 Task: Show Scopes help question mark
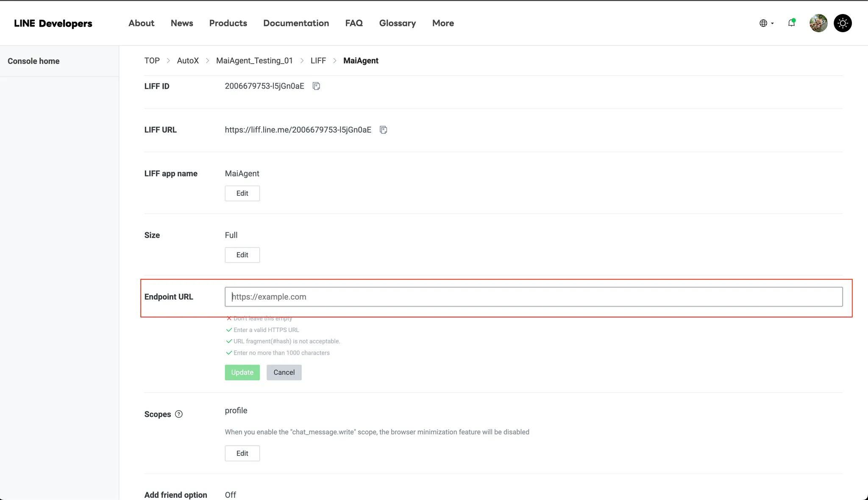[179, 414]
